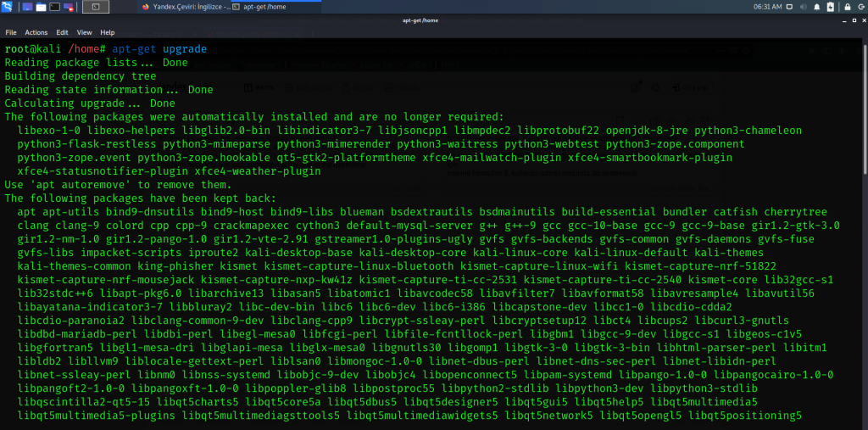Screen dimensions: 868x430
Task: Open the battery power manager icon
Action: click(831, 7)
